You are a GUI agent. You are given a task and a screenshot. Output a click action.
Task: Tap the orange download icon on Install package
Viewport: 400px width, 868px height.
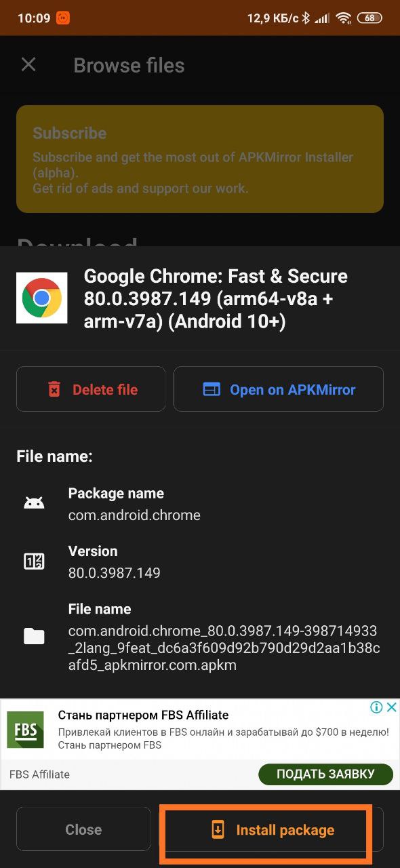[x=218, y=829]
